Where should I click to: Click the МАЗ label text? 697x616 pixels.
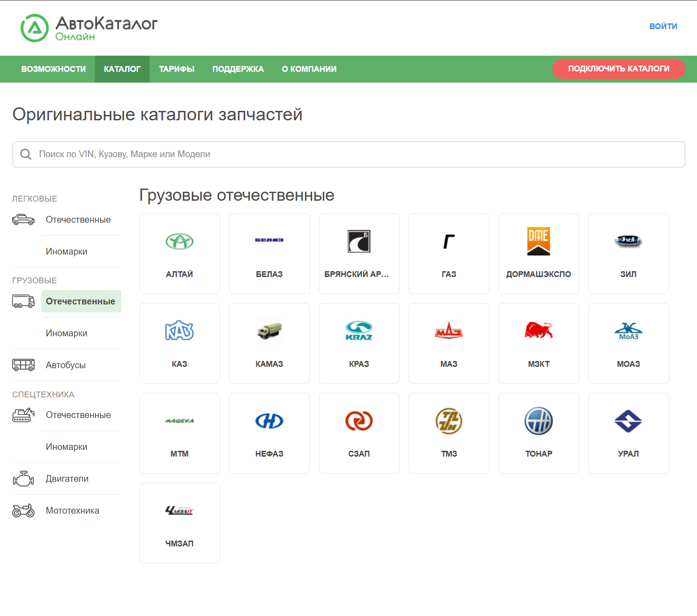click(x=449, y=364)
